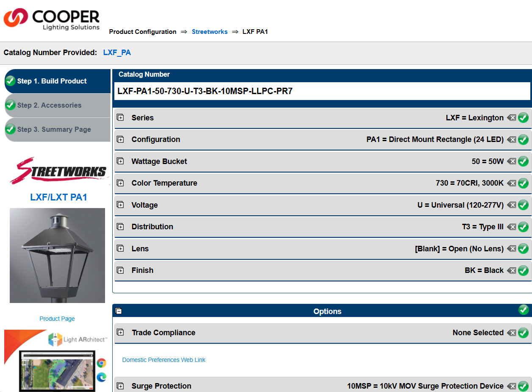Click 'PA1 = Direct Mount Rectangle (24 LED)' value
The image size is (532, 392).
tap(435, 139)
